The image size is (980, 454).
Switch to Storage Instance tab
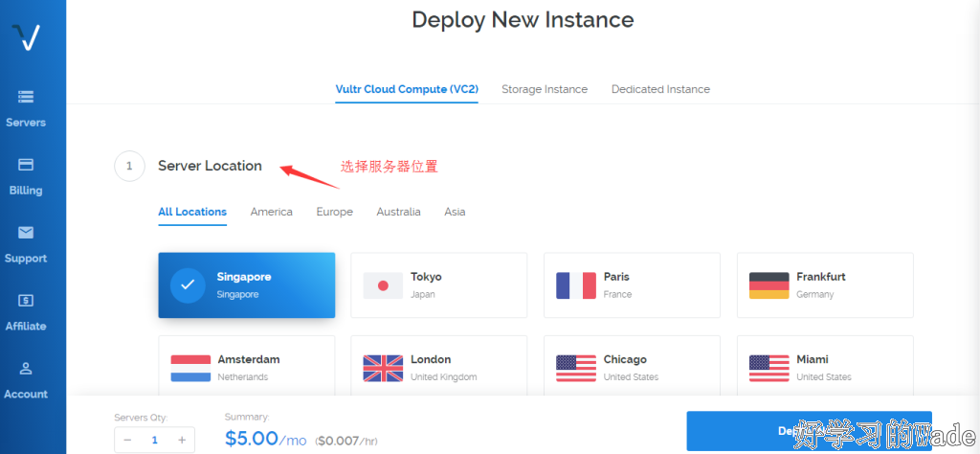[x=545, y=89]
